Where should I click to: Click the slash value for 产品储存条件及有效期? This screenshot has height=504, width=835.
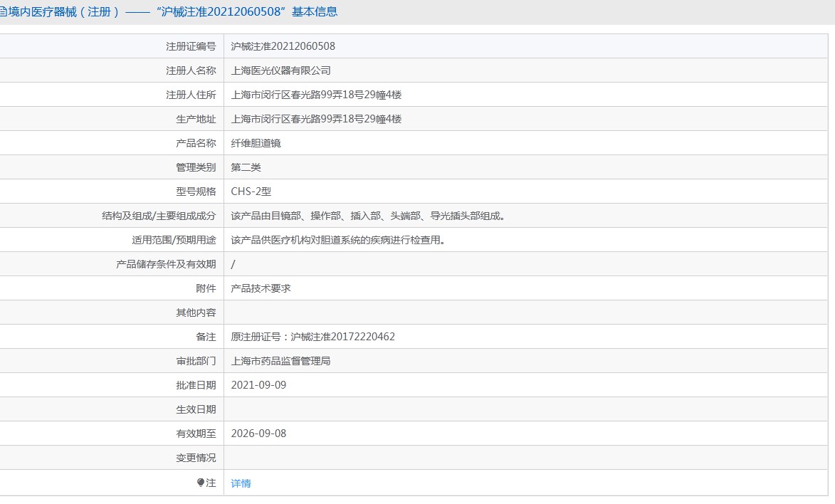pos(233,264)
